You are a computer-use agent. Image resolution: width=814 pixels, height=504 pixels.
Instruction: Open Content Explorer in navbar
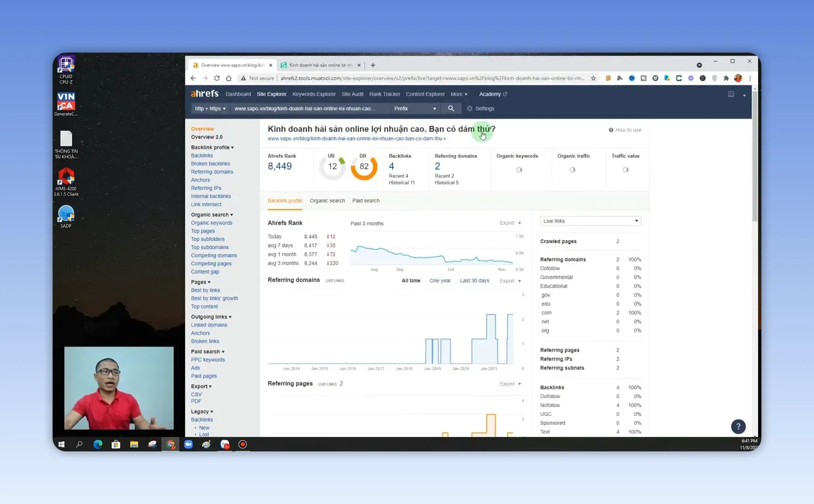(x=425, y=94)
